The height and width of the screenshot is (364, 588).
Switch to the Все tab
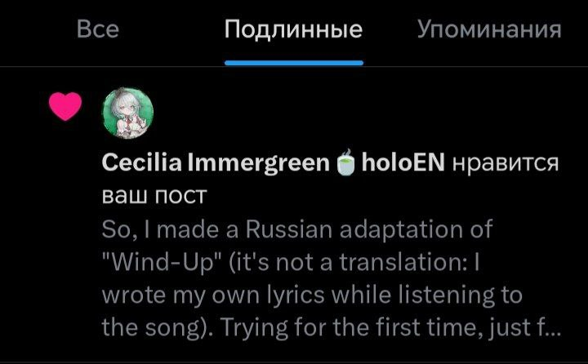pos(97,30)
